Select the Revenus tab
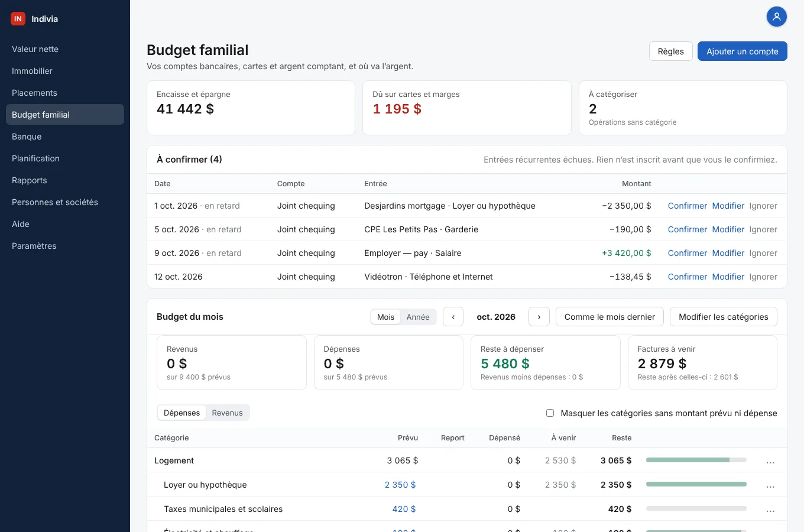This screenshot has height=532, width=804. point(227,413)
